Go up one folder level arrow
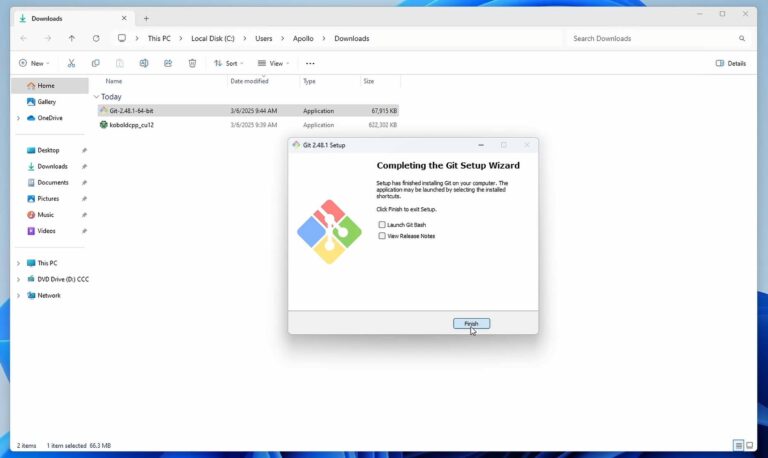768x458 pixels. point(72,38)
